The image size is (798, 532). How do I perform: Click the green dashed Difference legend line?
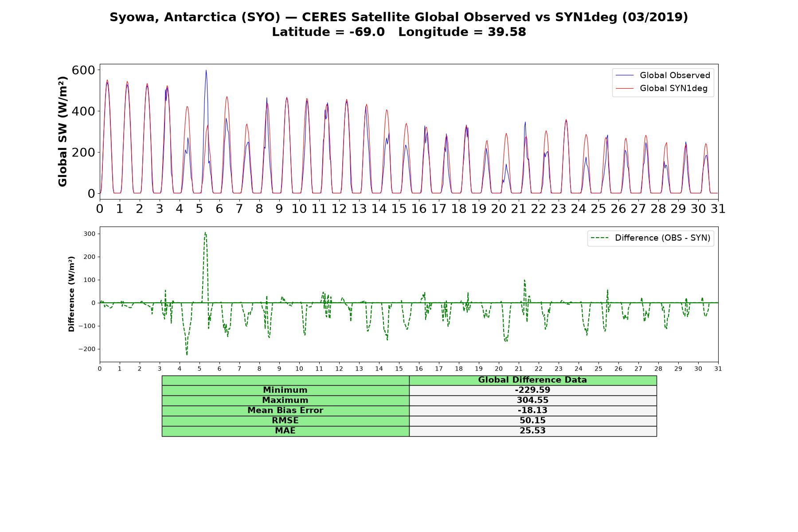[600, 238]
